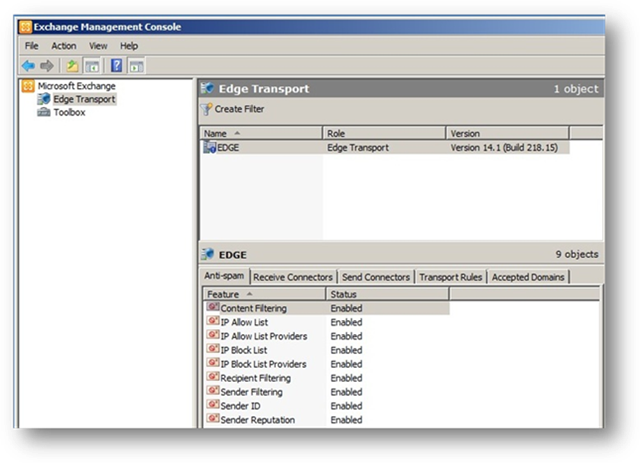The image size is (640, 463).
Task: Click the Up one level folder icon
Action: [x=72, y=66]
